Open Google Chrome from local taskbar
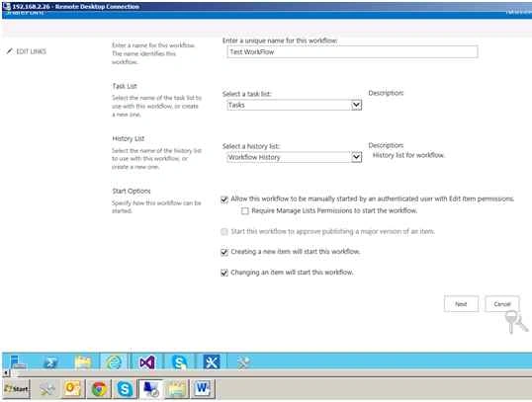 click(x=99, y=389)
